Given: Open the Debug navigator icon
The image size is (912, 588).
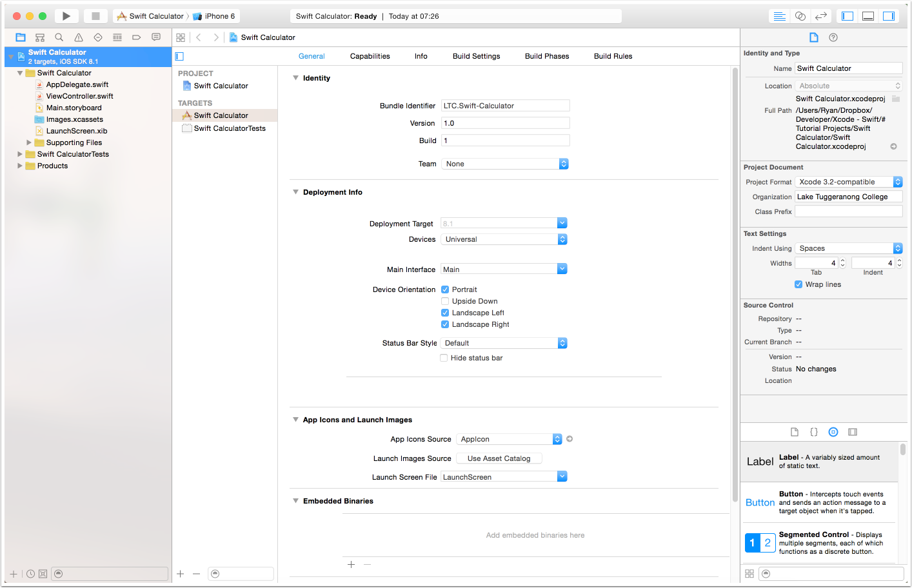Looking at the screenshot, I should point(117,37).
